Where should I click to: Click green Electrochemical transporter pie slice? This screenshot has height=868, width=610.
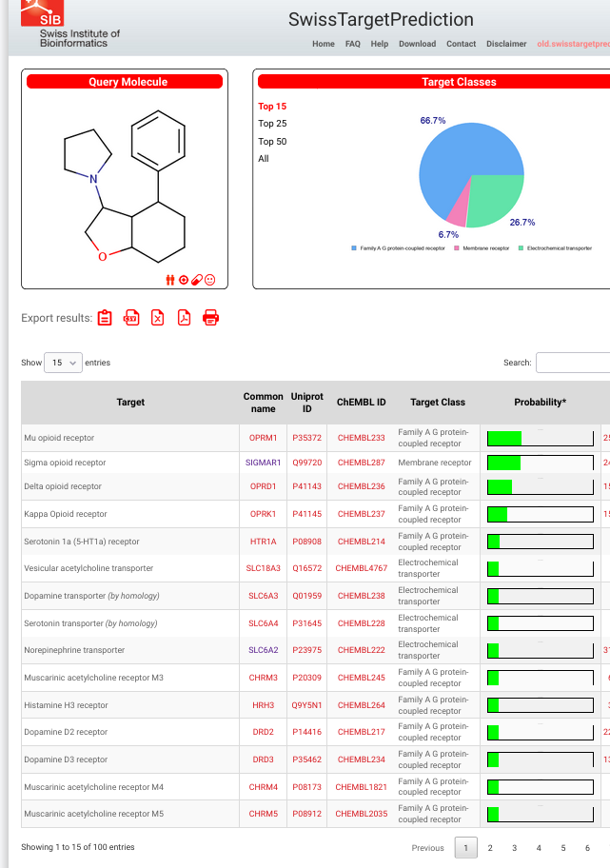coord(496,199)
